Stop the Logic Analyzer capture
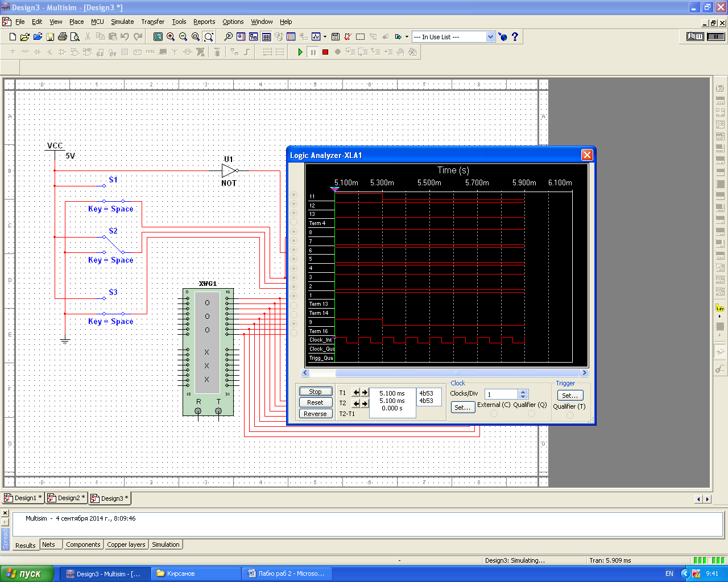 pos(316,392)
